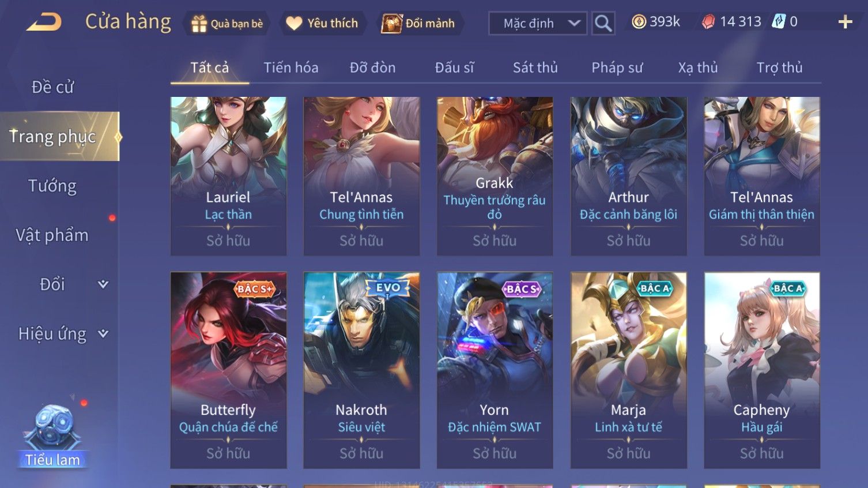
Task: Select Nakroth Siêu việt skin card
Action: (x=361, y=370)
